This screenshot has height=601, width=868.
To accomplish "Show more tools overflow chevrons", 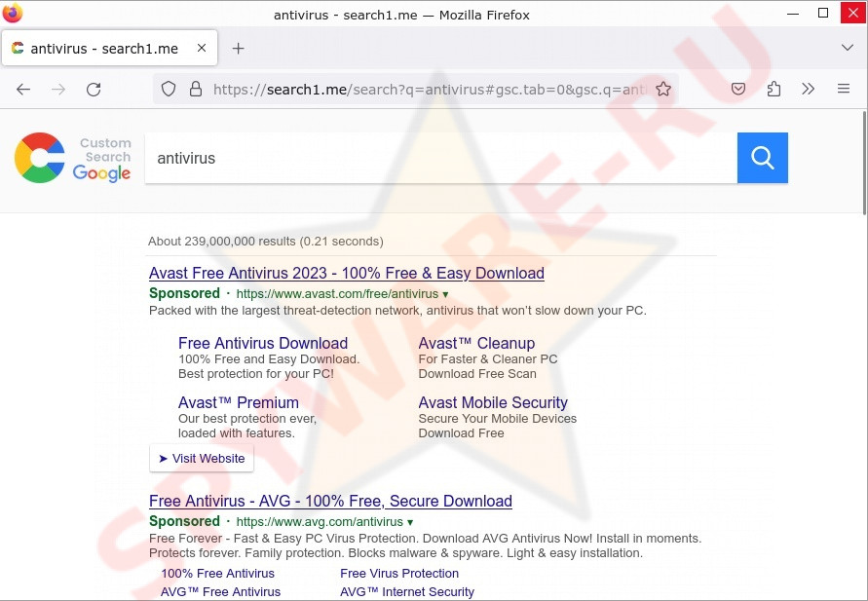I will [x=809, y=89].
